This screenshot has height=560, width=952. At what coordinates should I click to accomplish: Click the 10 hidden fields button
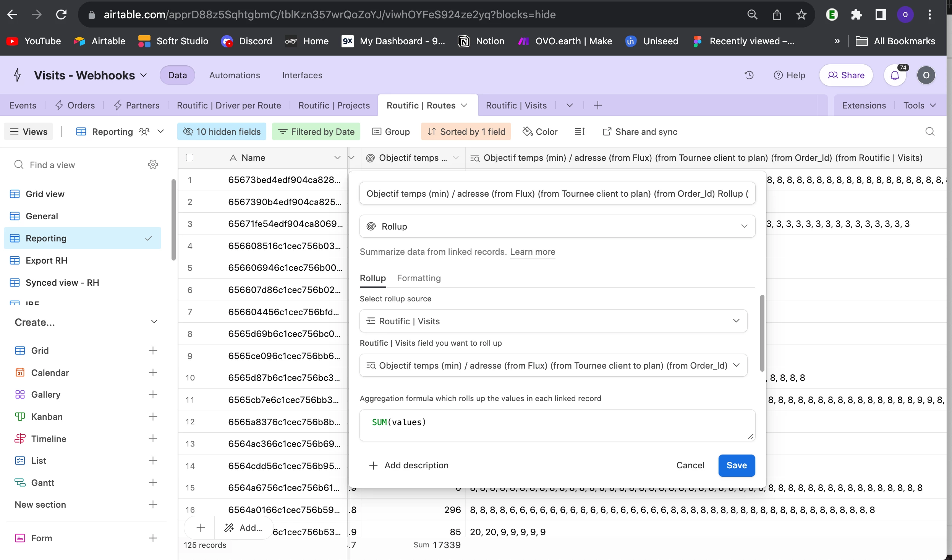point(222,132)
